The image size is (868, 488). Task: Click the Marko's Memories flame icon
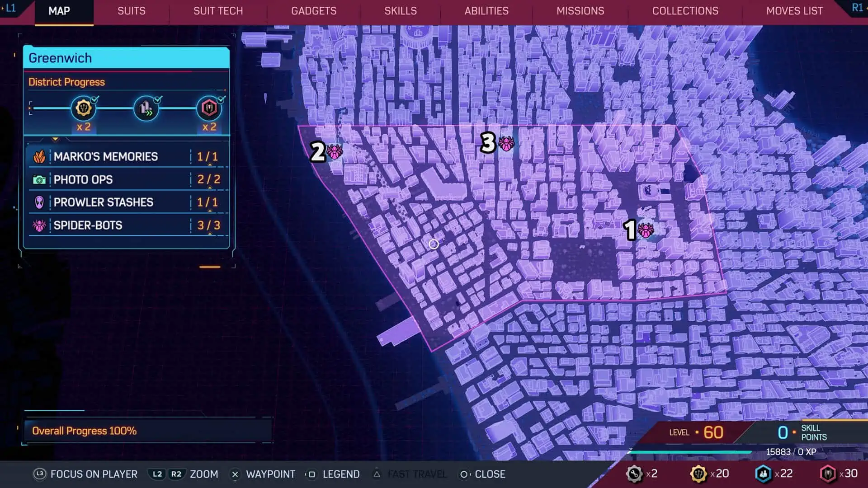[x=39, y=157]
